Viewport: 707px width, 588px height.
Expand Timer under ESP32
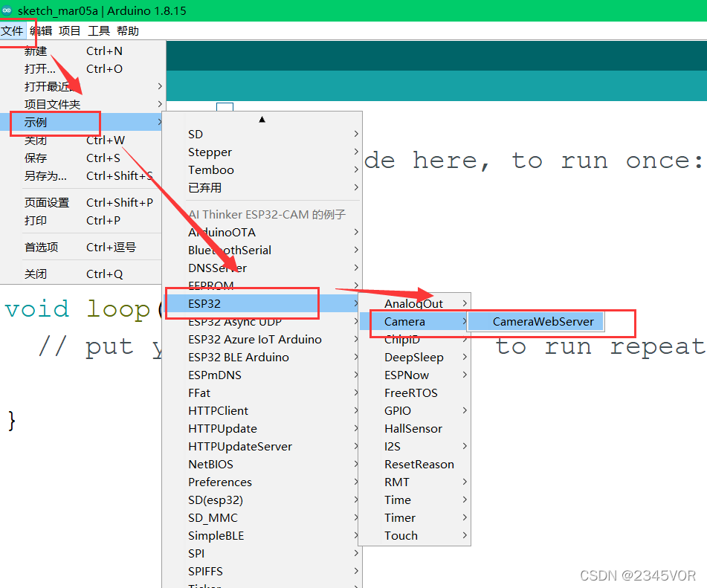tap(414, 517)
